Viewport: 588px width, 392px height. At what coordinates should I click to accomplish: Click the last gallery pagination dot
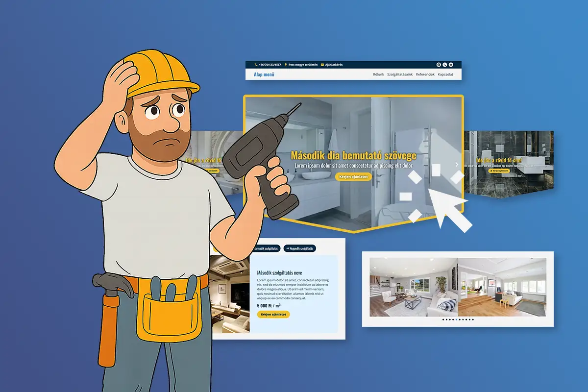click(x=473, y=319)
